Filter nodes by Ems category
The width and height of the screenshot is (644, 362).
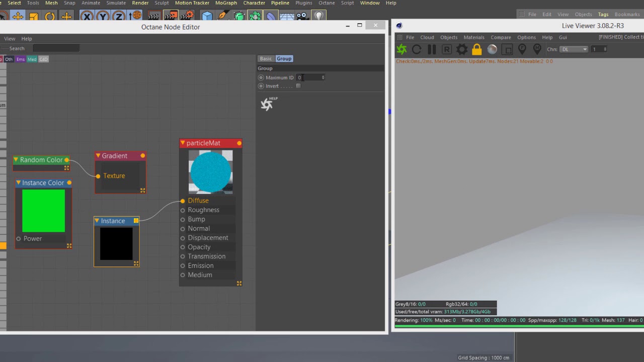tap(20, 59)
